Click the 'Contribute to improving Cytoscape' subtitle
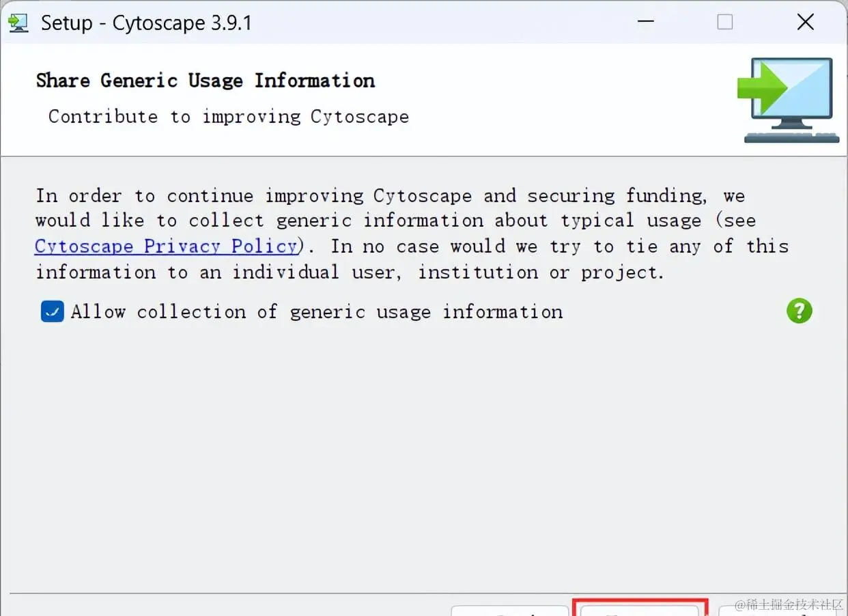This screenshot has height=616, width=848. [x=229, y=117]
